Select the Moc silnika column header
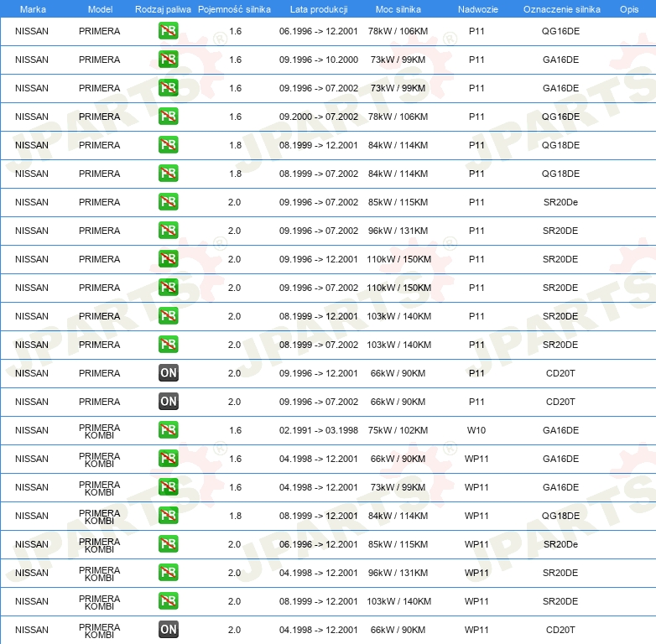The image size is (656, 644). click(398, 9)
